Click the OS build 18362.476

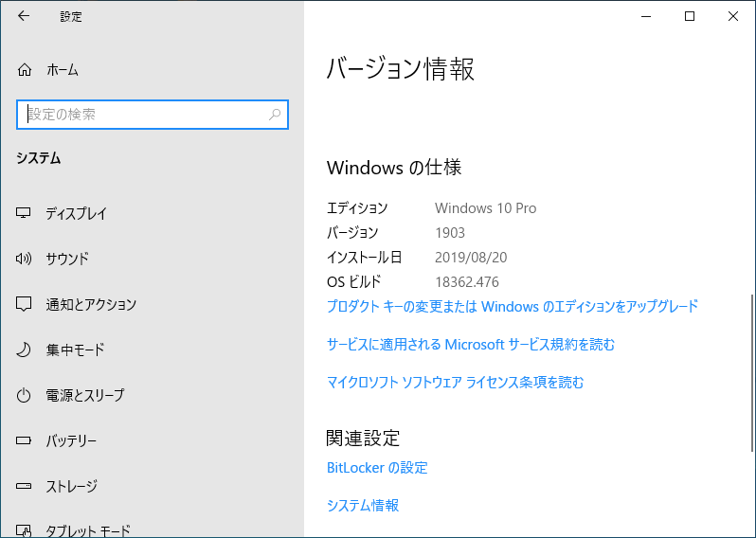467,282
